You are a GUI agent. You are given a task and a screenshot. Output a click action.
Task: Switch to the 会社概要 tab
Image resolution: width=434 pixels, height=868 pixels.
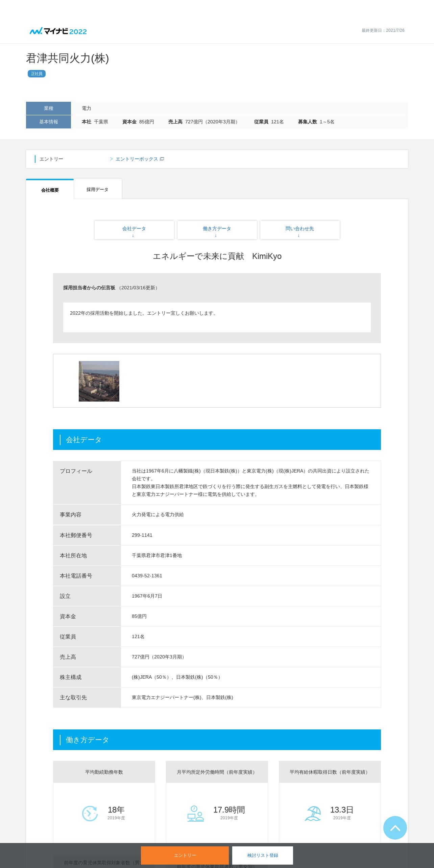click(x=50, y=189)
